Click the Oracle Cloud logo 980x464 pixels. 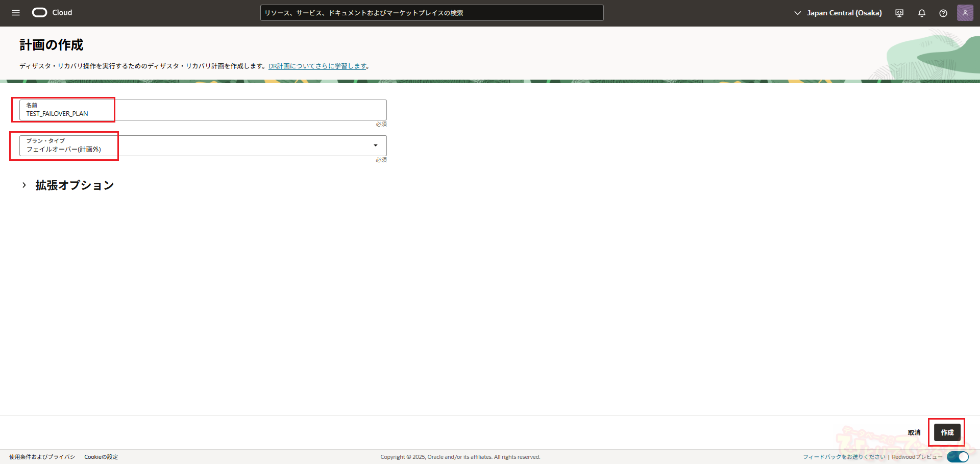click(x=52, y=13)
